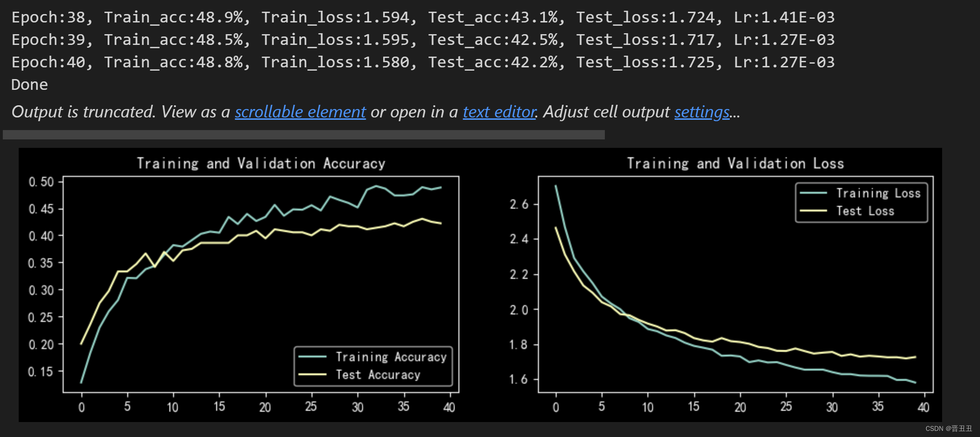Click the Training and Validation Accuracy title
980x437 pixels.
pos(261,163)
